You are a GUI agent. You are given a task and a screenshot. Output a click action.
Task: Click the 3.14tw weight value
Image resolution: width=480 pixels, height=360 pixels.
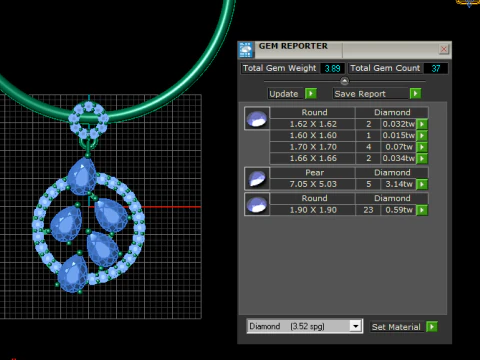(399, 184)
